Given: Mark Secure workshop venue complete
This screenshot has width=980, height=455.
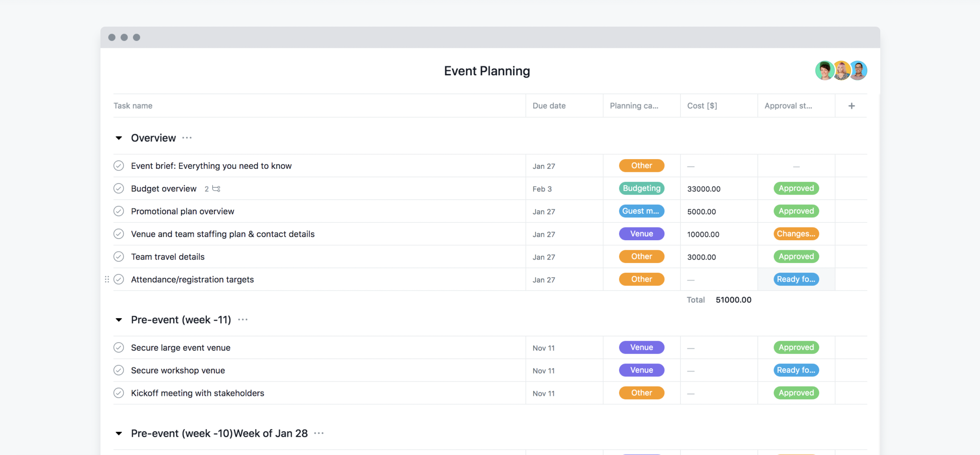Looking at the screenshot, I should click(119, 370).
